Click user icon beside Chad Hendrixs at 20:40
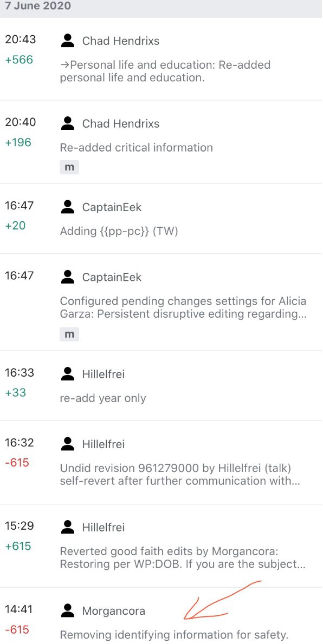Image resolution: width=323 pixels, height=644 pixels. (68, 123)
